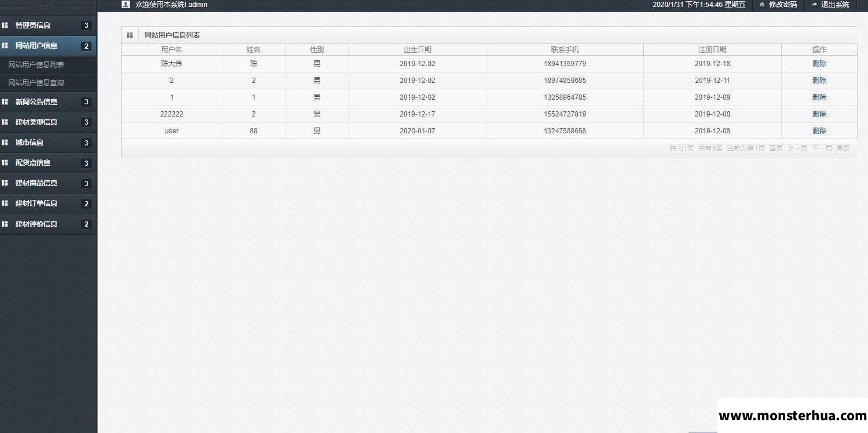Click registration date 2019-12-11
This screenshot has height=433, width=868.
712,81
